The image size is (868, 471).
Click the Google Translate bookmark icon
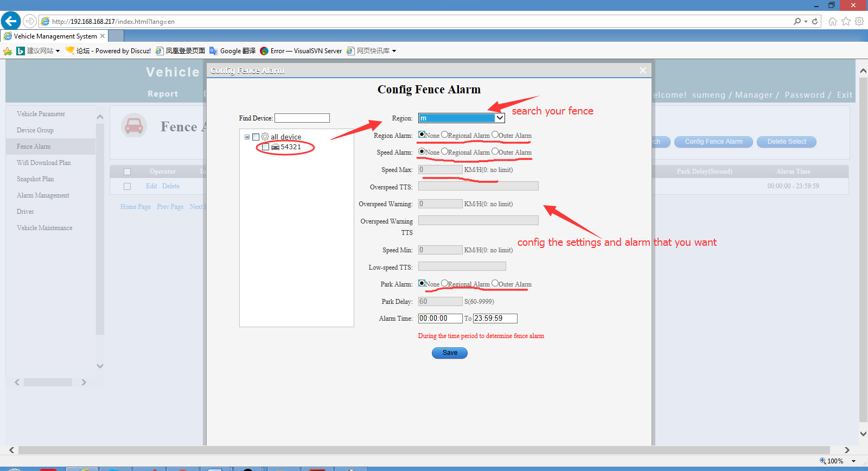tap(214, 51)
